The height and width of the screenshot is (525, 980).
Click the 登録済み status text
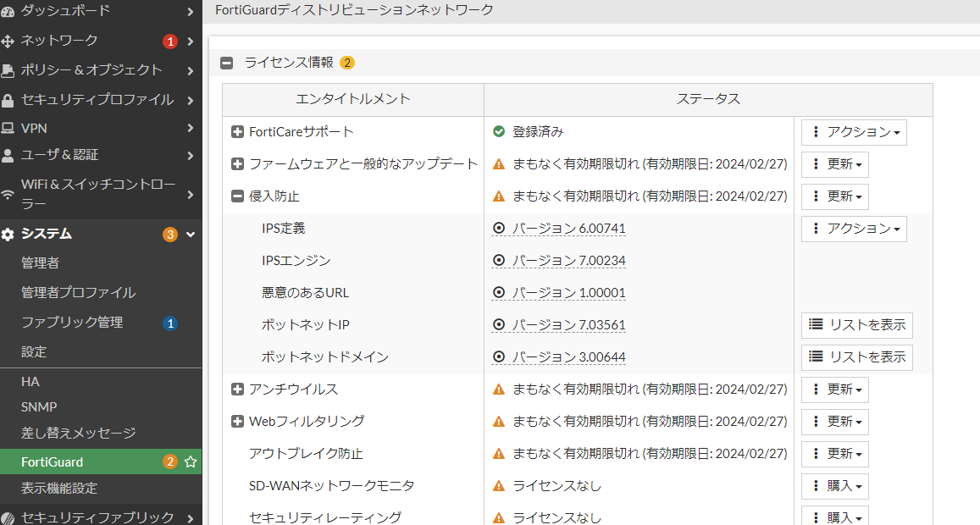click(538, 132)
